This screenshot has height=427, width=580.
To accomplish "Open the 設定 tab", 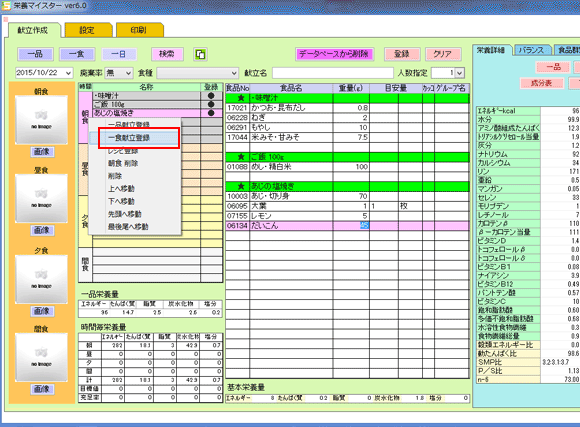I will (87, 30).
